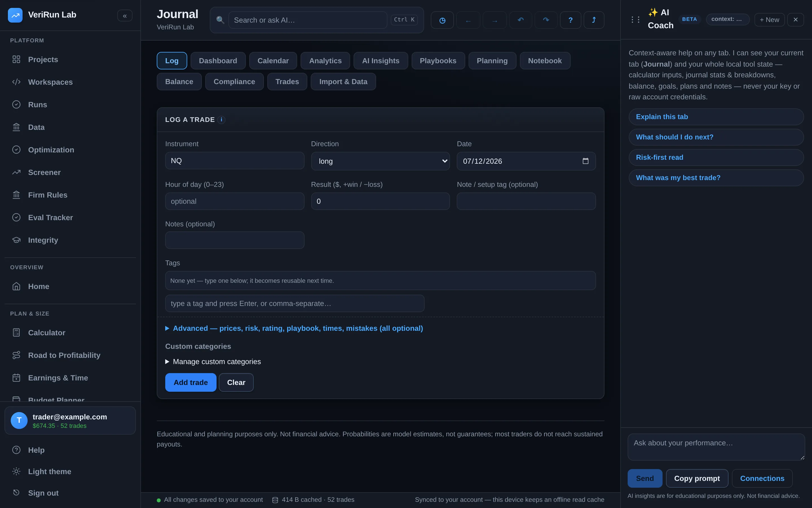Open the Balance tab
This screenshot has height=508, width=812.
point(179,82)
